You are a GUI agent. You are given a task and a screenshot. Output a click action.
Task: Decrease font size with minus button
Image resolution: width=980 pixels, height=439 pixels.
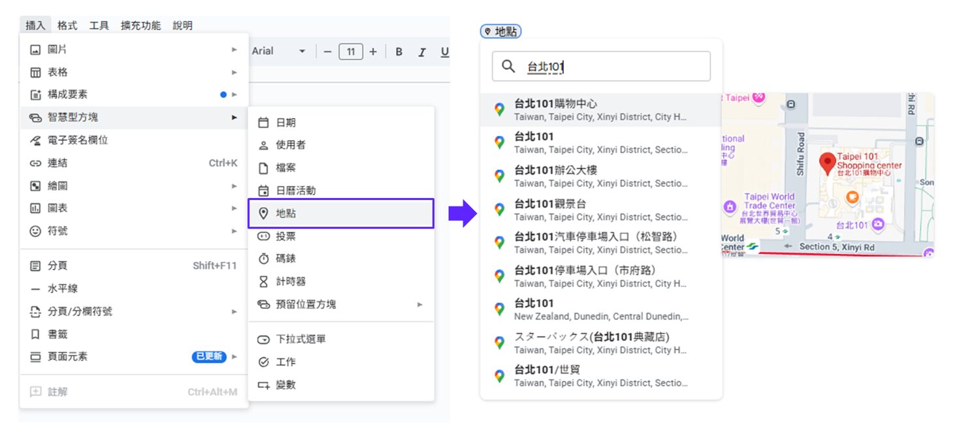coord(328,52)
